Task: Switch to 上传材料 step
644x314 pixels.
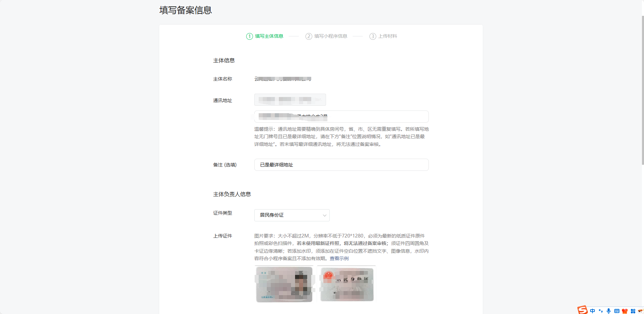Action: point(388,36)
